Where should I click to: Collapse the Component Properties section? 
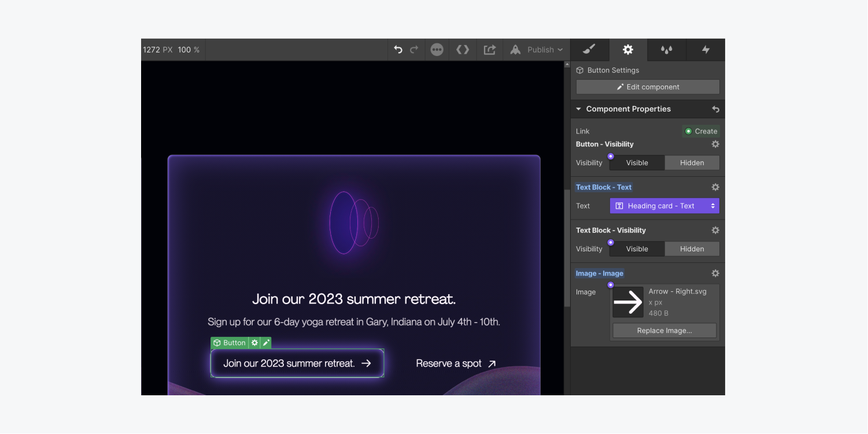(x=578, y=109)
